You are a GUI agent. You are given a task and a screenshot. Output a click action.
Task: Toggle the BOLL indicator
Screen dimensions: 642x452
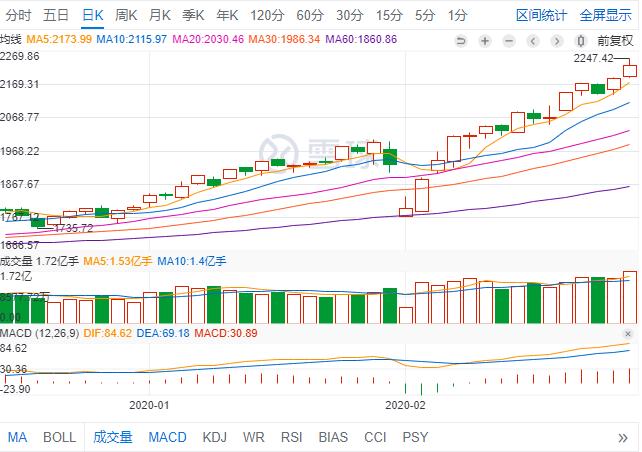tap(59, 437)
